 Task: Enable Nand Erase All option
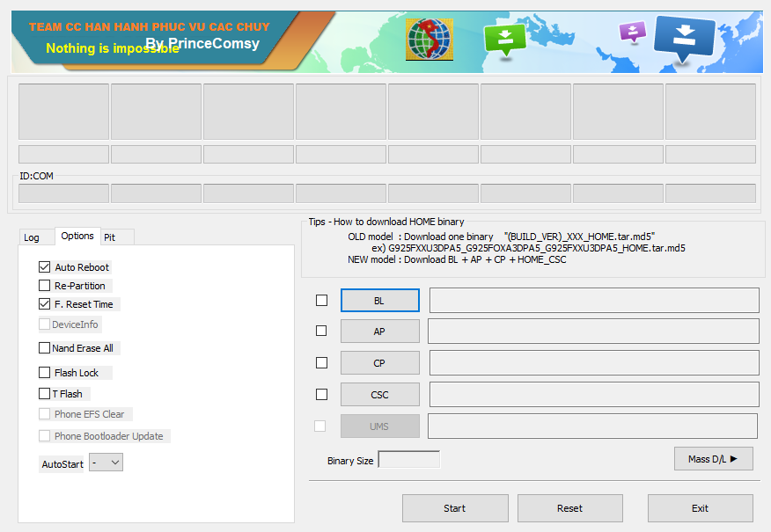(x=45, y=348)
